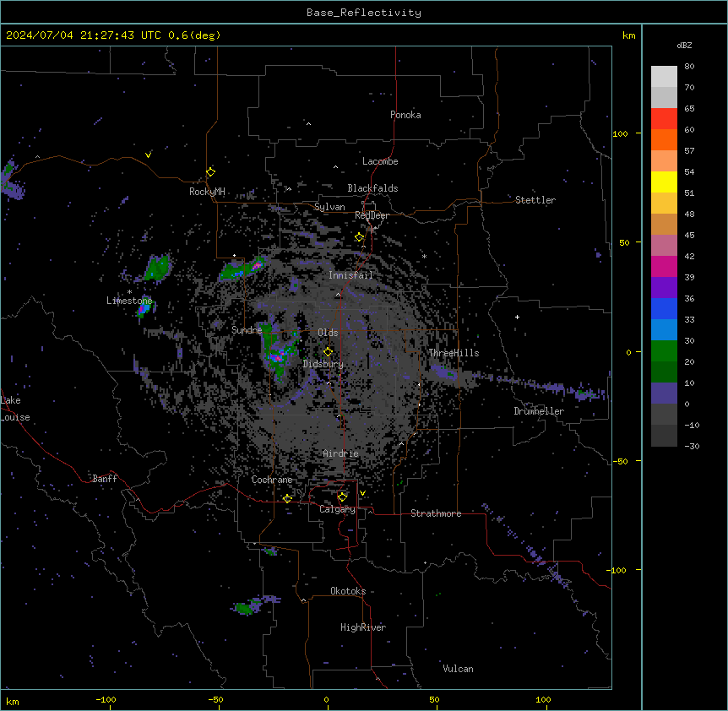Click the 80 value on dBZ scale
728x711 pixels.
(x=689, y=67)
